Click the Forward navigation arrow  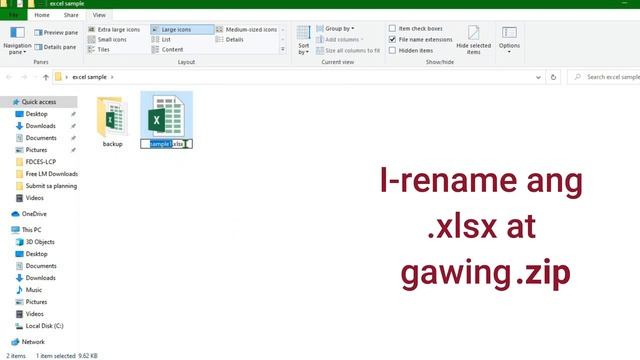(24, 77)
